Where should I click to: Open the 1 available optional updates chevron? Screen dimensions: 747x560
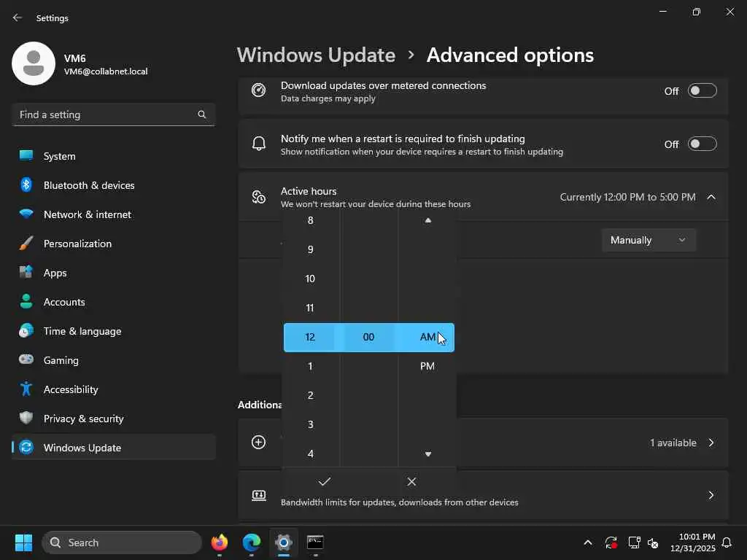pos(711,443)
